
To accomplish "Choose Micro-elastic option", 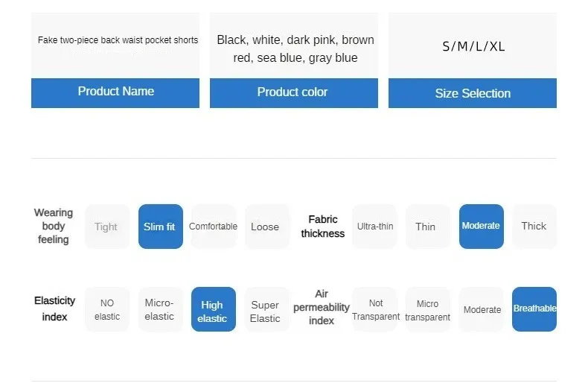I will [x=160, y=309].
